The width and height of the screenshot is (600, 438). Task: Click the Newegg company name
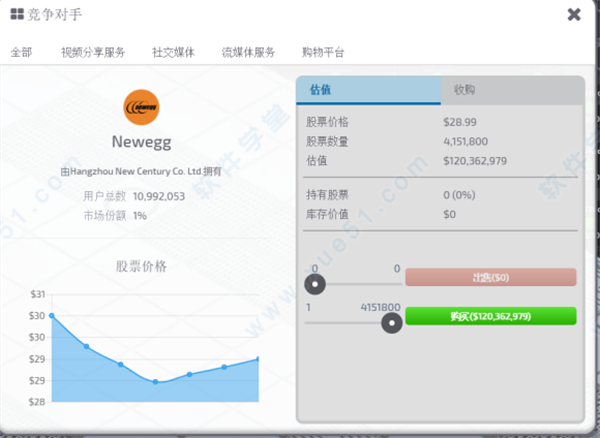[142, 142]
